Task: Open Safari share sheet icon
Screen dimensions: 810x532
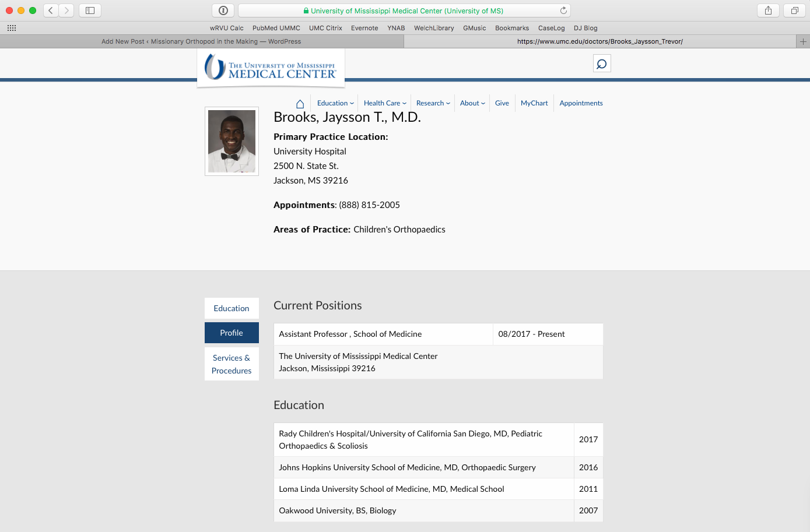Action: coord(768,10)
